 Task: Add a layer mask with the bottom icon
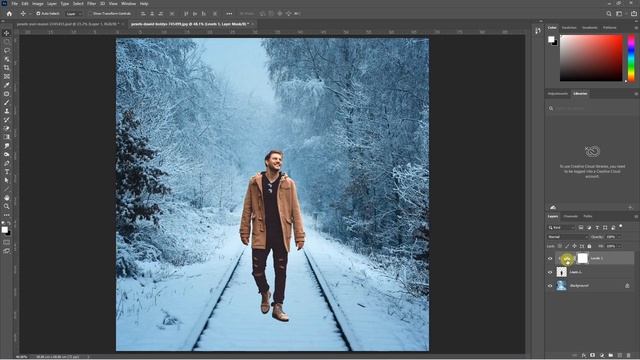593,356
